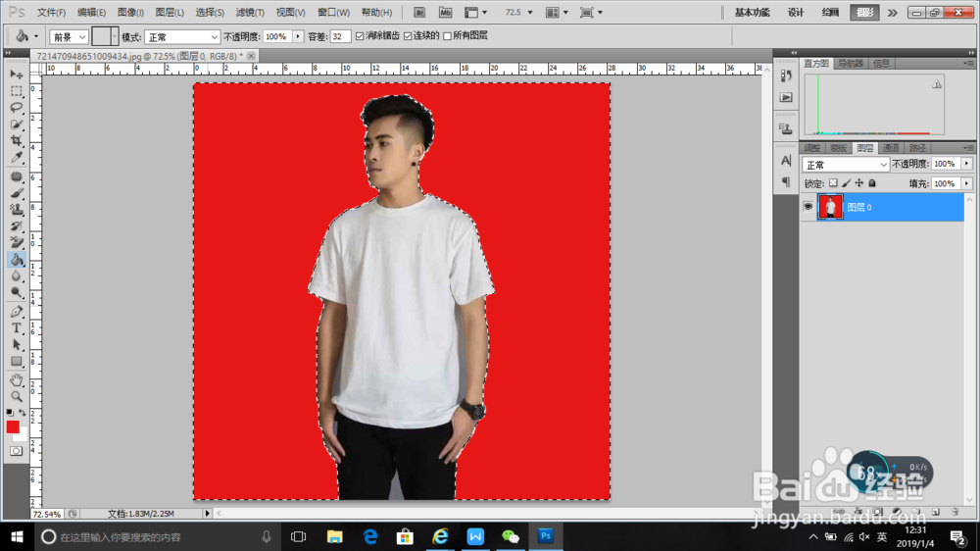The width and height of the screenshot is (980, 551).
Task: Open File Explorer from the taskbar
Action: [x=334, y=536]
